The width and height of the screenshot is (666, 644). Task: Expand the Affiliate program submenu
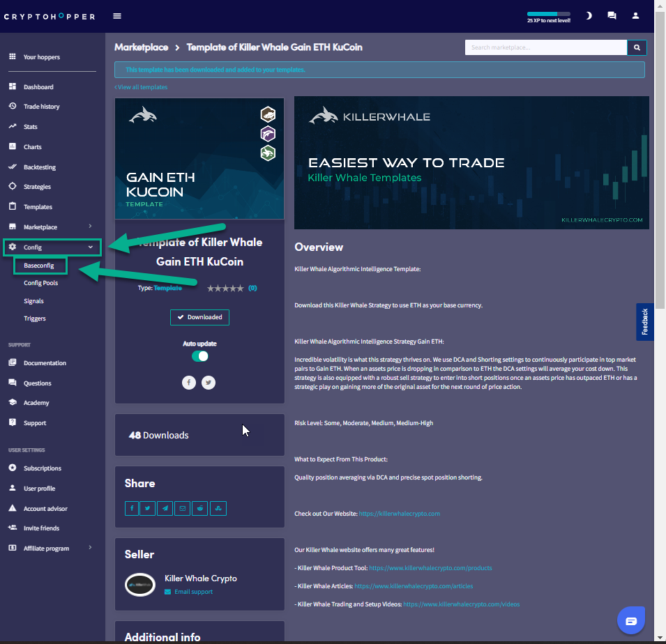coord(90,548)
